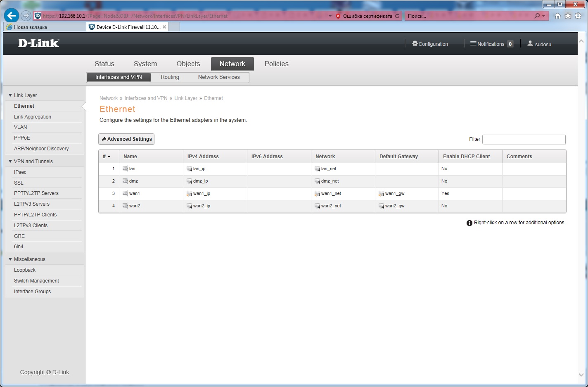Open the sudosu user menu

click(539, 44)
